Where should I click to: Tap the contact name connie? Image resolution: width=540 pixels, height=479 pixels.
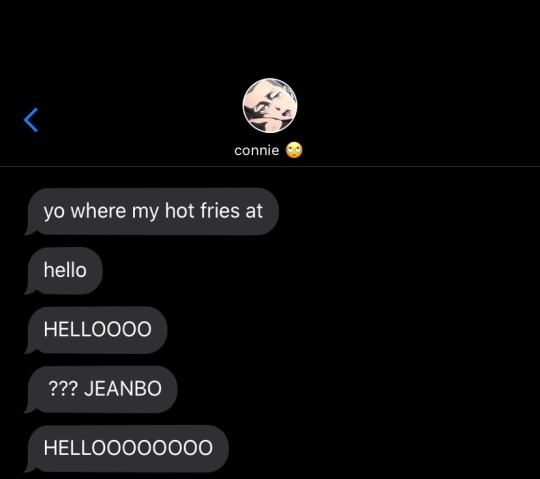tap(257, 150)
